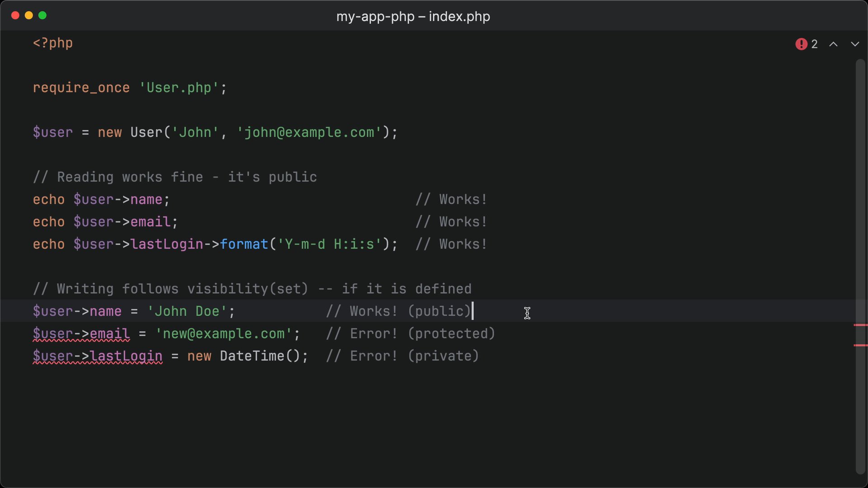Click the 'Works! (public)' comment
Viewport: 868px width, 488px height.
(x=399, y=311)
